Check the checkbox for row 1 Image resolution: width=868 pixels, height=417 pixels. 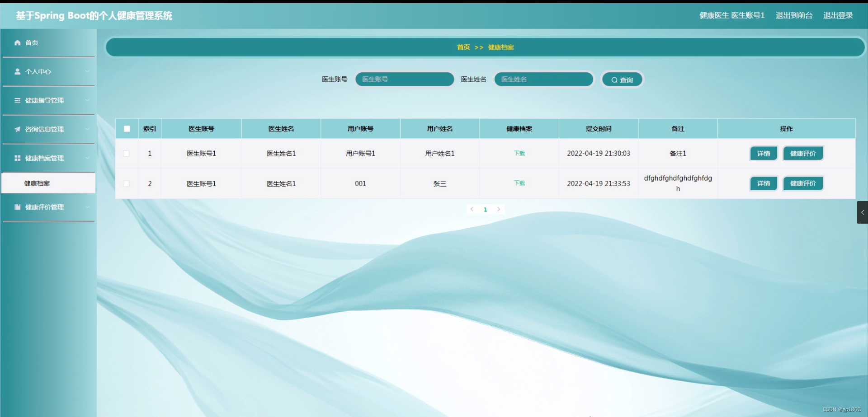click(127, 154)
